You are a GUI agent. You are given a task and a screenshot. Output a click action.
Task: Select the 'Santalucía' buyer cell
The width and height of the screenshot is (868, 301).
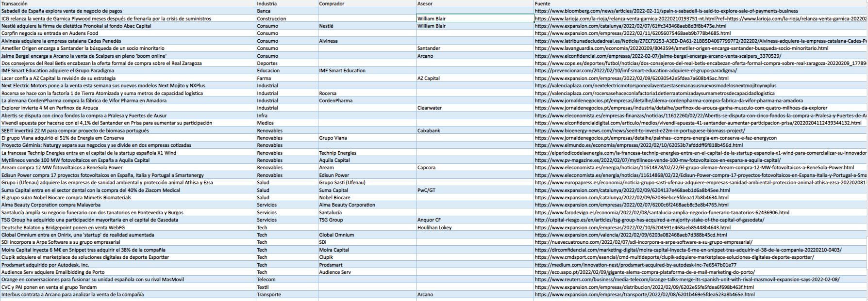pyautogui.click(x=367, y=213)
